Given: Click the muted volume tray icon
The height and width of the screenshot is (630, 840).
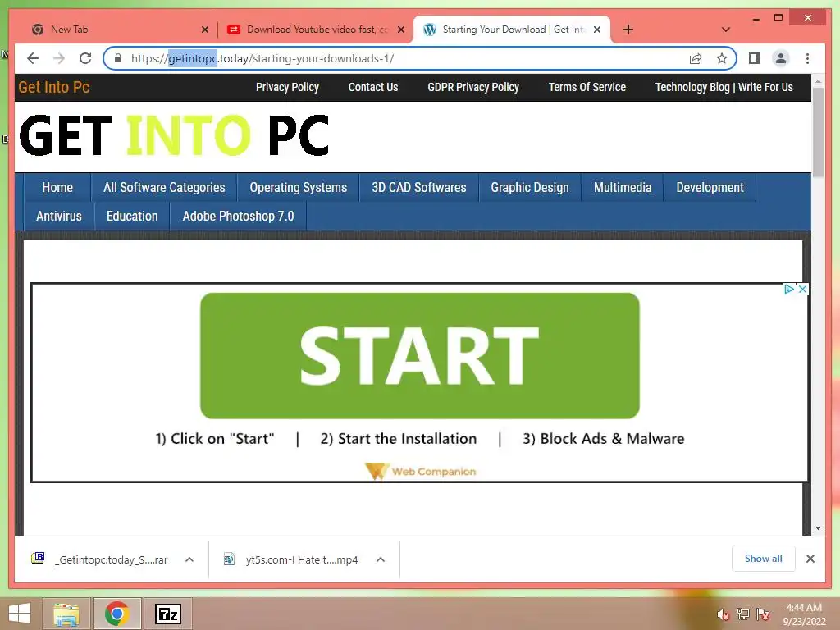Looking at the screenshot, I should 724,614.
